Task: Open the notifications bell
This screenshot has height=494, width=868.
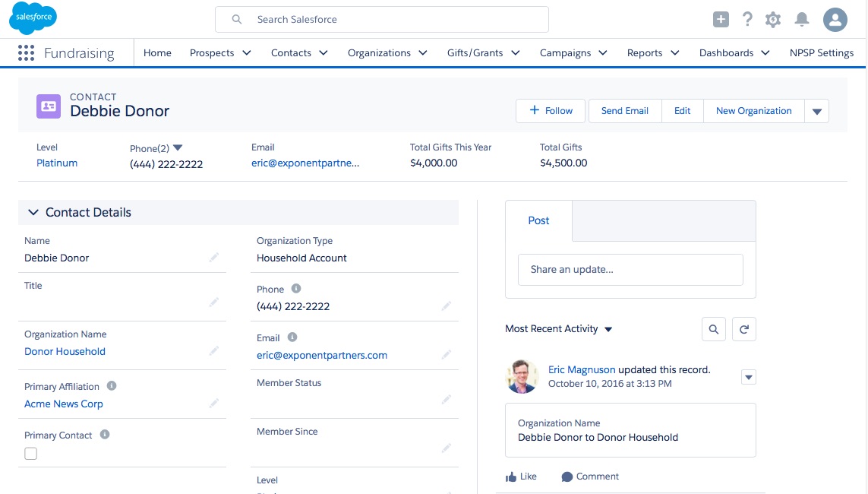Action: (x=802, y=20)
